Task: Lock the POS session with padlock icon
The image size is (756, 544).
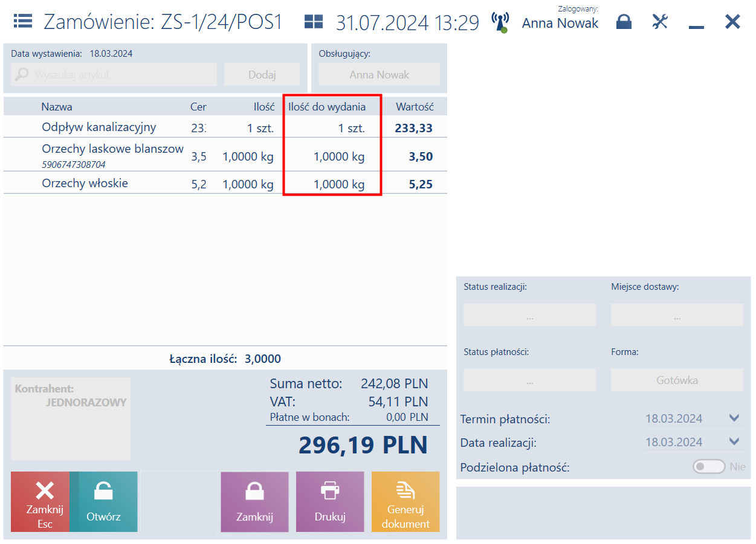Action: coord(624,22)
